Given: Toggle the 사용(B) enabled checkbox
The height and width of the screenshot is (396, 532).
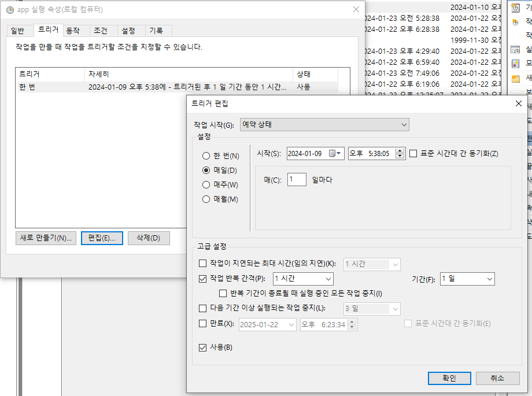Looking at the screenshot, I should click(202, 347).
